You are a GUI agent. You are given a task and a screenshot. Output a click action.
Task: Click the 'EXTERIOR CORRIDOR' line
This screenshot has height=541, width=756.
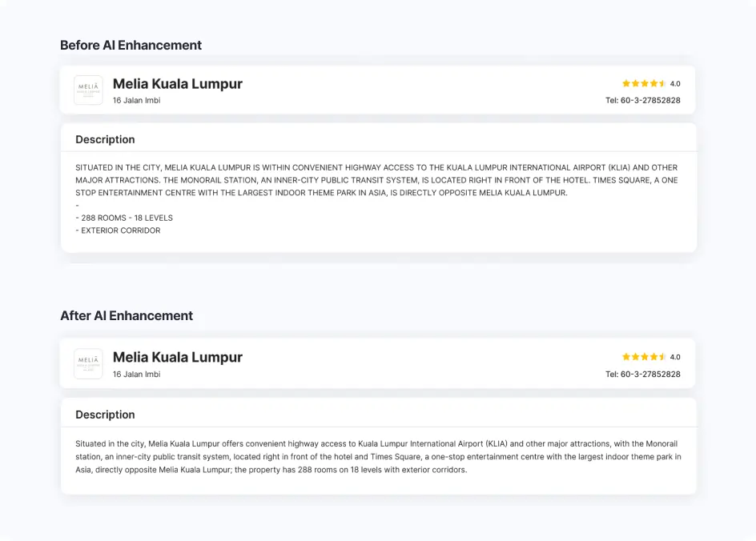119,230
